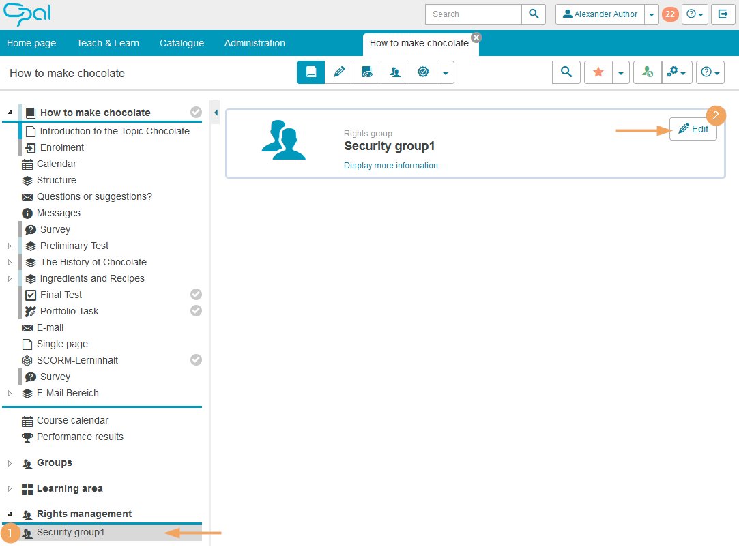Click the course preview eye icon
Viewport: 739px width, 560px height.
click(x=367, y=72)
